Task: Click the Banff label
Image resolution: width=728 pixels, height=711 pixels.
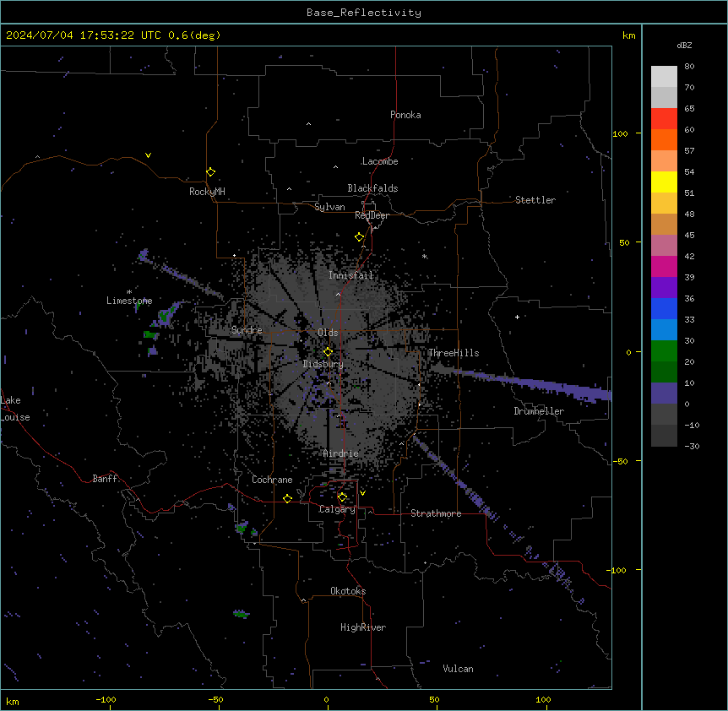Action: 105,479
